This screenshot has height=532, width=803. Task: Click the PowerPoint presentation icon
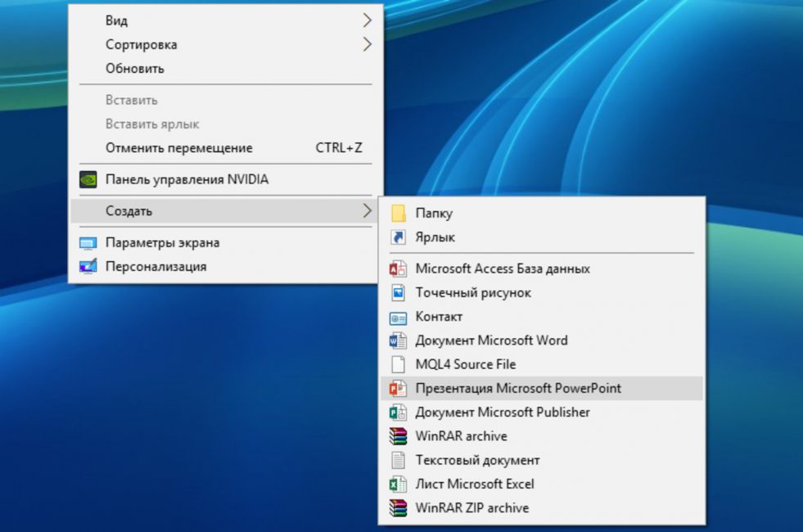point(399,389)
